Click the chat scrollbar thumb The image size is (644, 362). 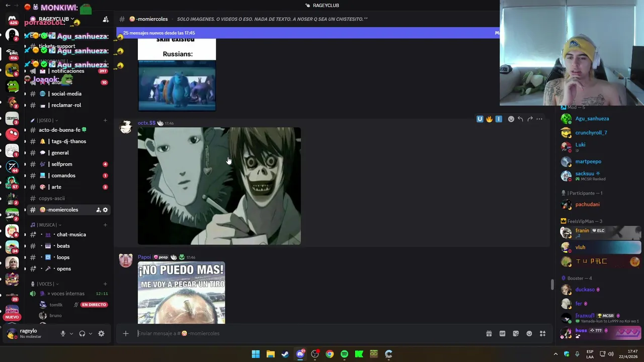tap(552, 285)
